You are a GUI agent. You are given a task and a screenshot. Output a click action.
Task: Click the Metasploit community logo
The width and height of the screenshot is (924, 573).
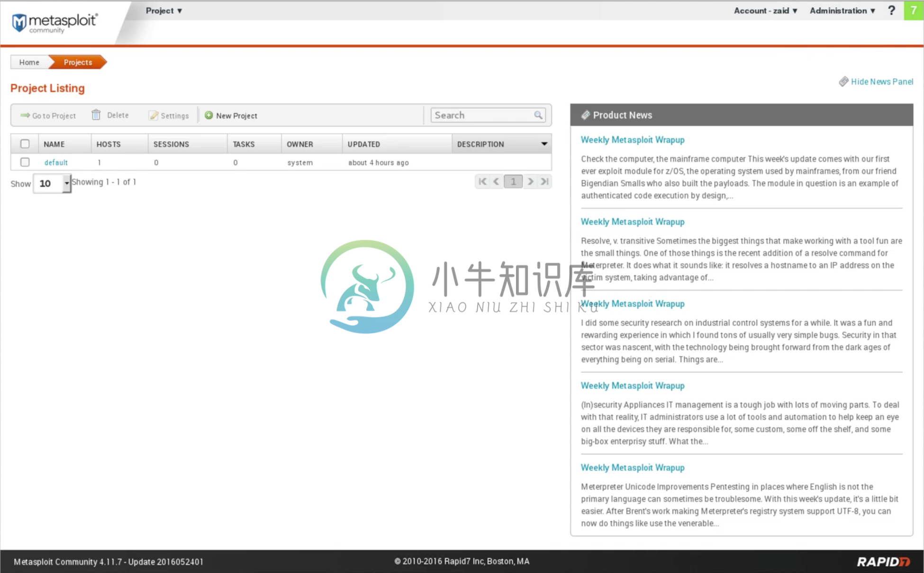tap(54, 23)
